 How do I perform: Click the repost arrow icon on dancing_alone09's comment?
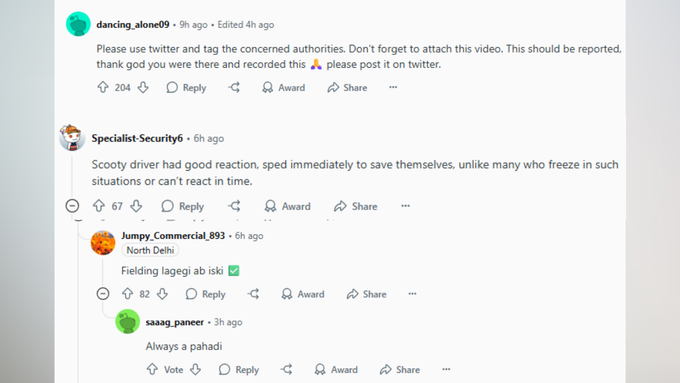pyautogui.click(x=234, y=87)
